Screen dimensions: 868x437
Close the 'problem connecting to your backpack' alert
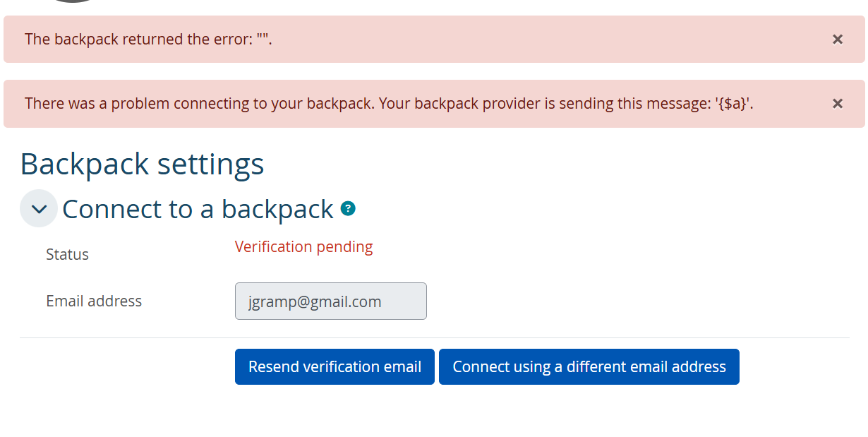tap(838, 104)
